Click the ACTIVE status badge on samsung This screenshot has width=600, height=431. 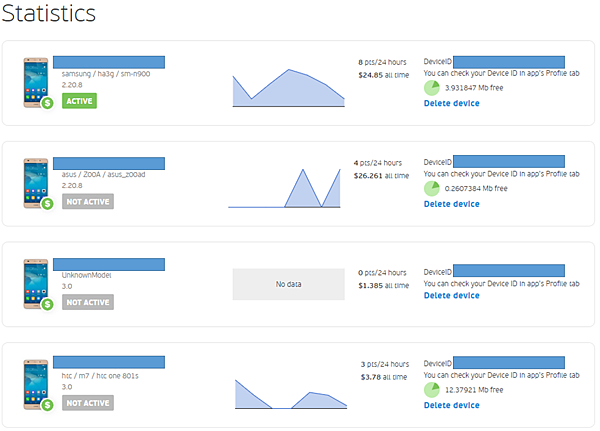(x=79, y=101)
